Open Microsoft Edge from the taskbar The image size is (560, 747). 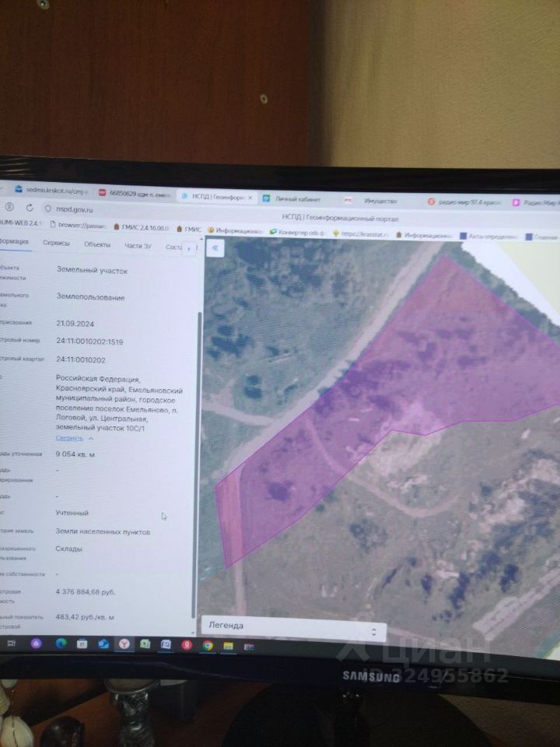point(61,644)
